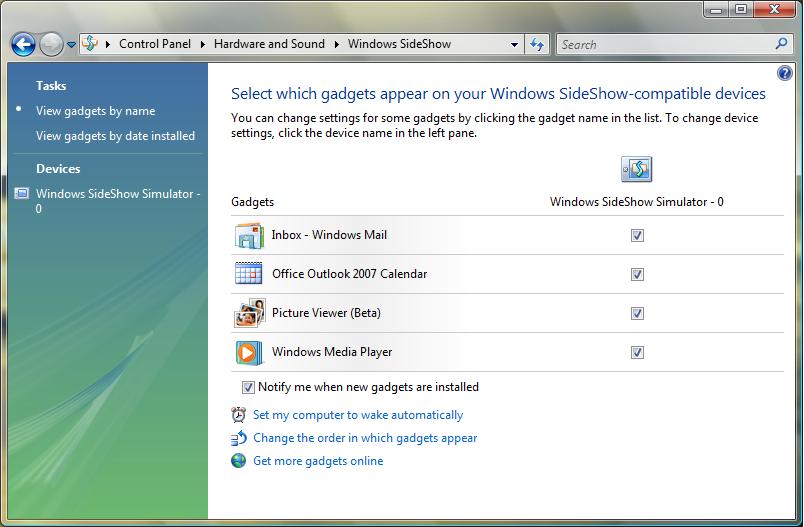
Task: Open Inbox - Windows Mail gadget settings
Action: pos(329,235)
